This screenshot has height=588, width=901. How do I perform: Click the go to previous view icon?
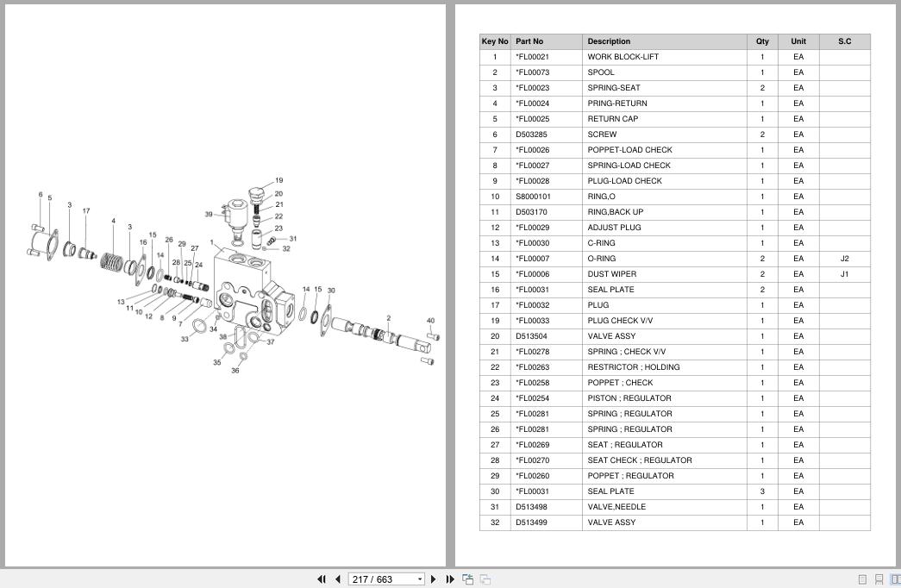point(467,579)
